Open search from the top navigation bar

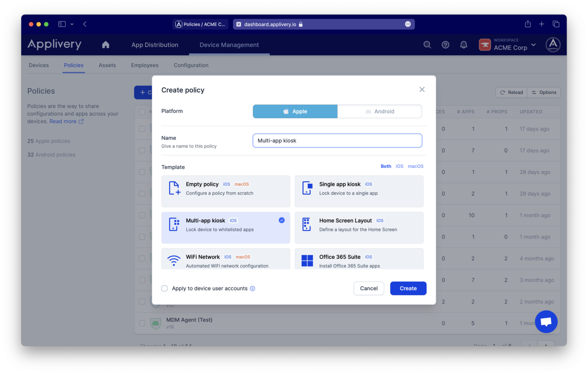pos(427,45)
